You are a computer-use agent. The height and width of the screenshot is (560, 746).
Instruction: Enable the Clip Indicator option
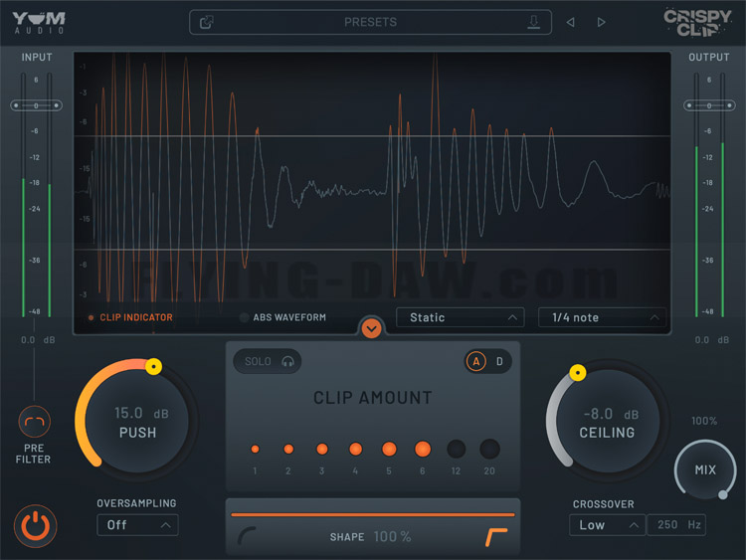click(130, 317)
